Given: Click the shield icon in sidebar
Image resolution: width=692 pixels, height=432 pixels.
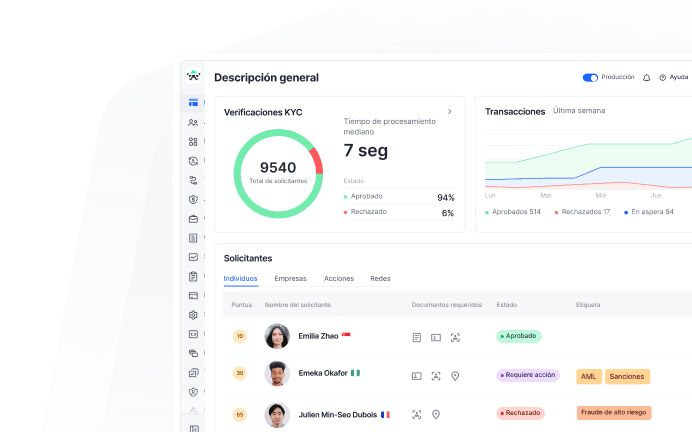Looking at the screenshot, I should (x=193, y=199).
